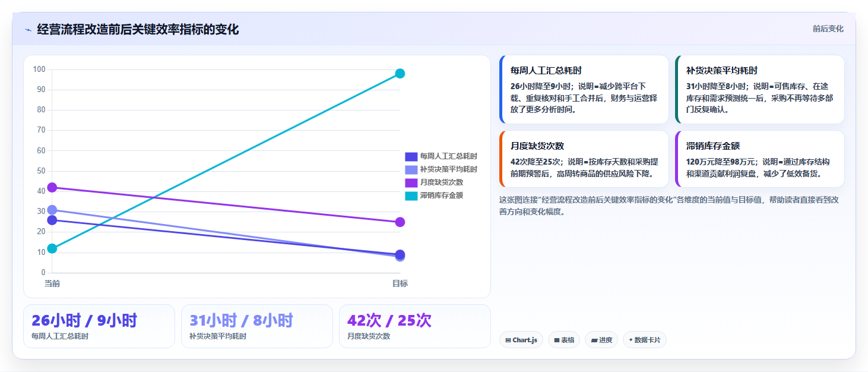Toggle 滞销库存金额 legend color box
This screenshot has height=372, width=868.
point(411,196)
